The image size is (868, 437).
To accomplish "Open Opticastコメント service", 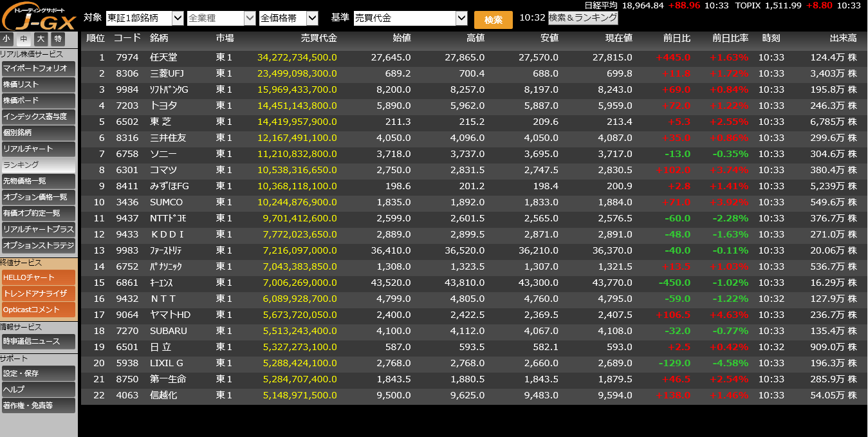I will click(38, 310).
